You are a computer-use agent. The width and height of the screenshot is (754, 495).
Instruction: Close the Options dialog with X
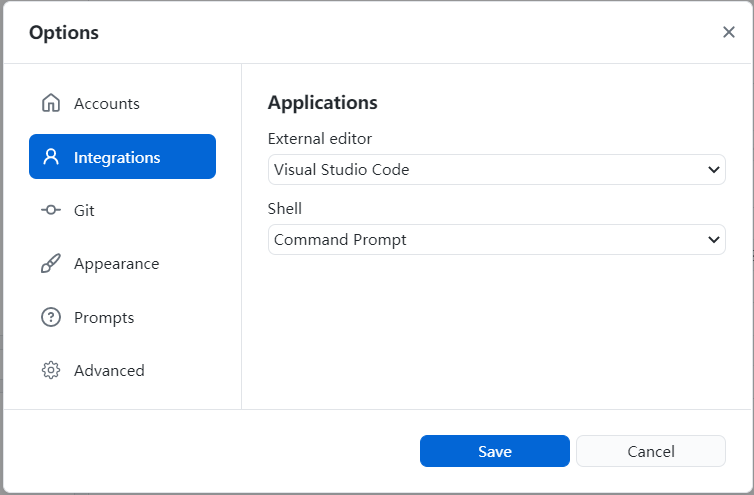(x=729, y=32)
